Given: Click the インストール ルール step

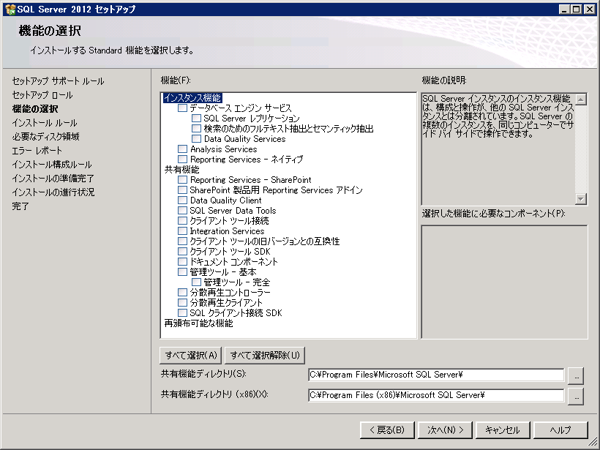Looking at the screenshot, I should click(x=44, y=123).
